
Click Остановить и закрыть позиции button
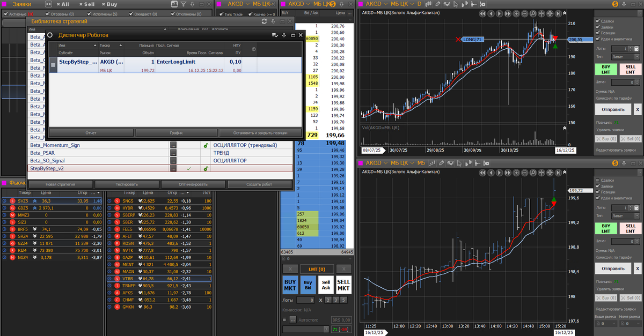(x=260, y=132)
